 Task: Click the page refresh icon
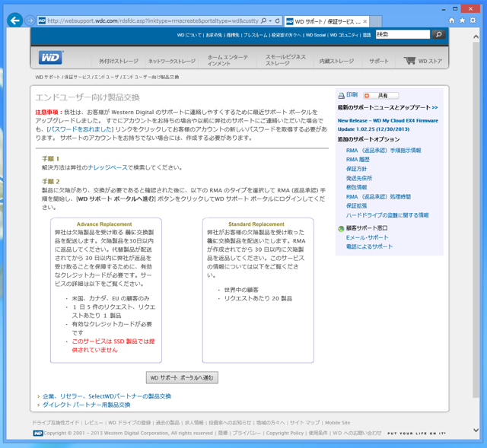pyautogui.click(x=277, y=21)
